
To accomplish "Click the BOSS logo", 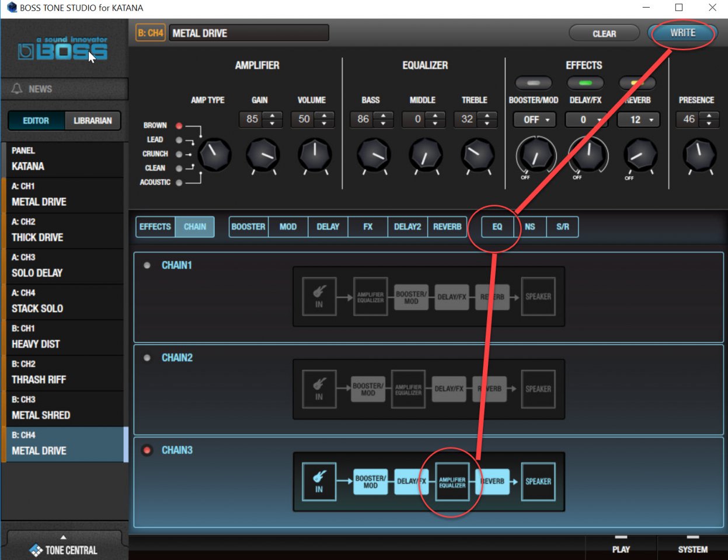I will (x=62, y=48).
